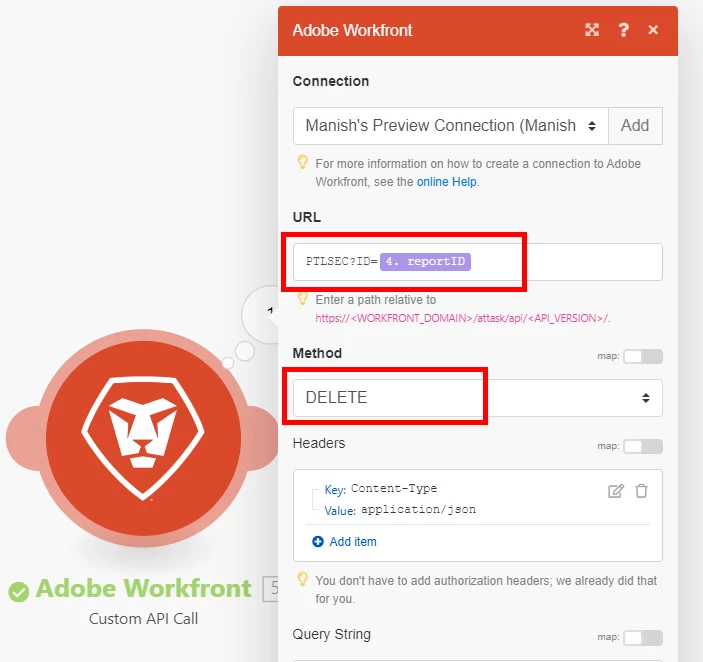Click the Adobe Workfront module title
703x662 pixels.
coord(143,588)
